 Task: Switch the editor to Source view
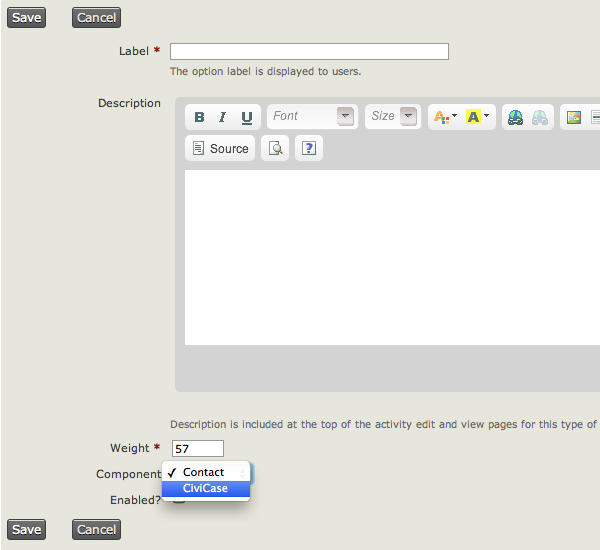220,149
